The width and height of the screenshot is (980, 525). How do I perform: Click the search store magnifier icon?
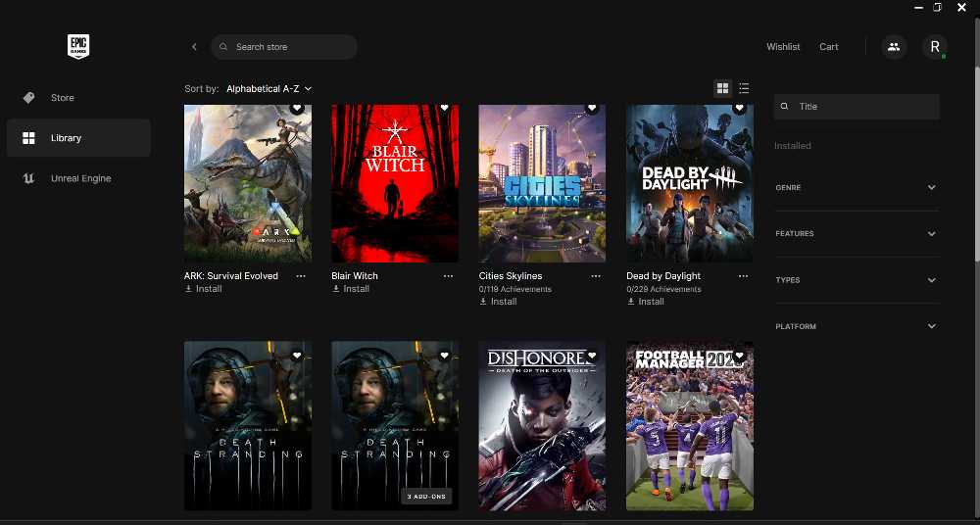point(223,47)
